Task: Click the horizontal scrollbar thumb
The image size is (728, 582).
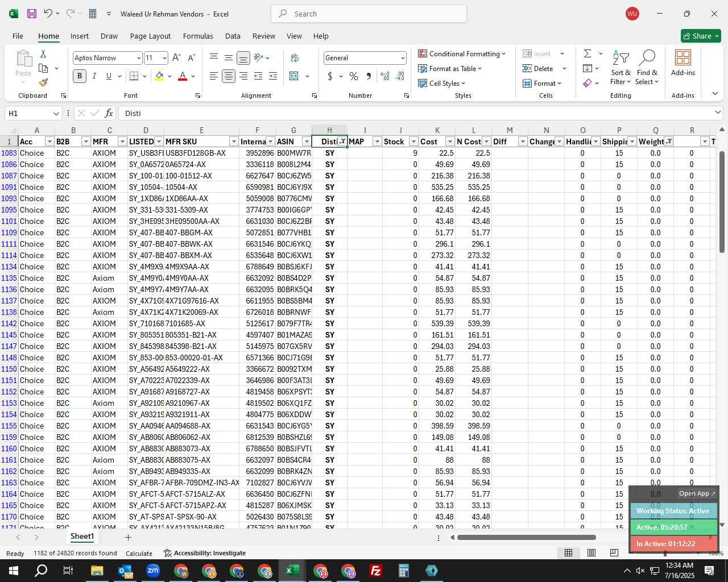Action: [x=526, y=537]
